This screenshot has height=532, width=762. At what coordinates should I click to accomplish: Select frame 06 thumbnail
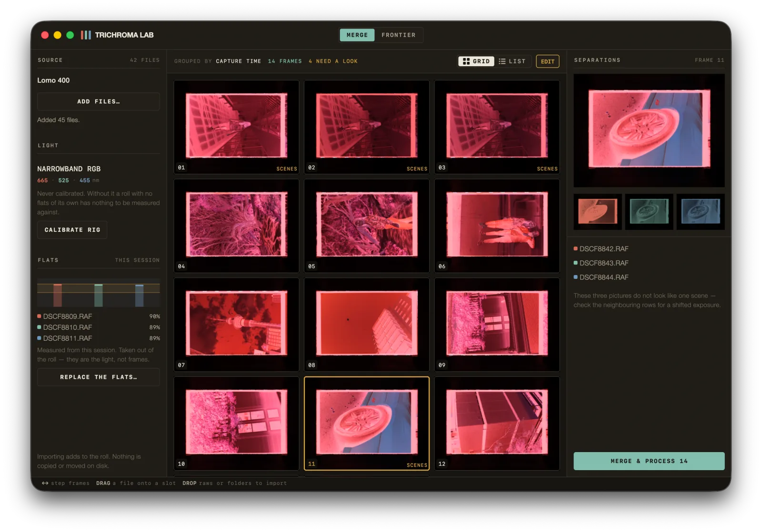tap(497, 226)
